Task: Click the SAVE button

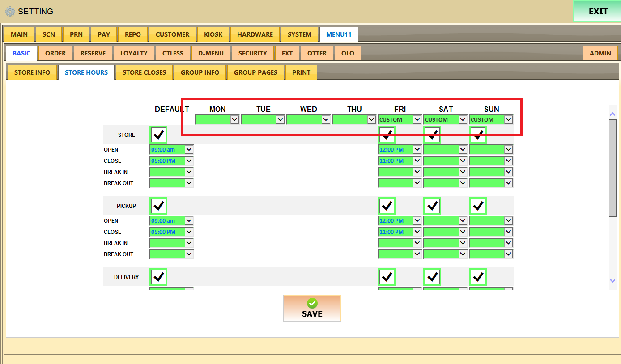Action: (312, 308)
